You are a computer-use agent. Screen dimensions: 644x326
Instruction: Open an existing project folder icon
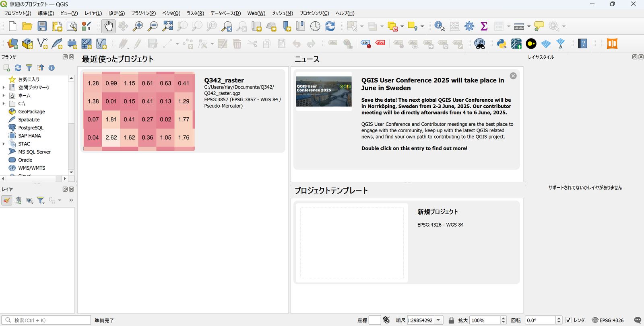(27, 27)
